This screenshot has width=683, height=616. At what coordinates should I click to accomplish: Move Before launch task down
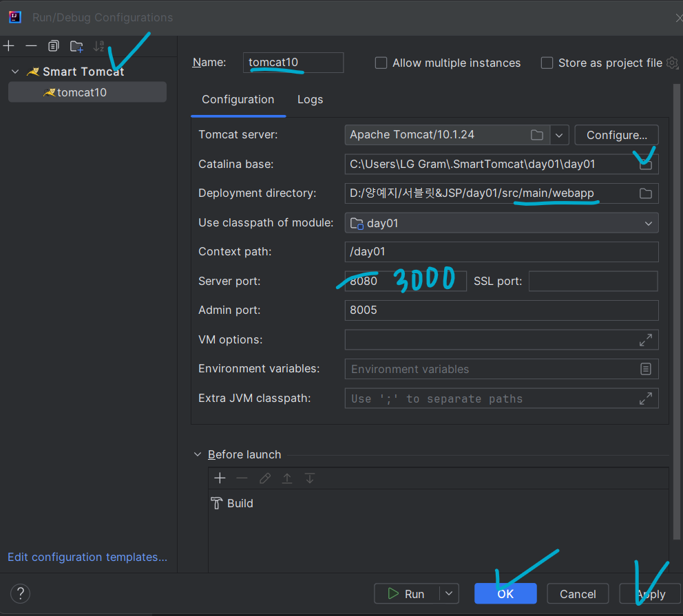coord(310,478)
